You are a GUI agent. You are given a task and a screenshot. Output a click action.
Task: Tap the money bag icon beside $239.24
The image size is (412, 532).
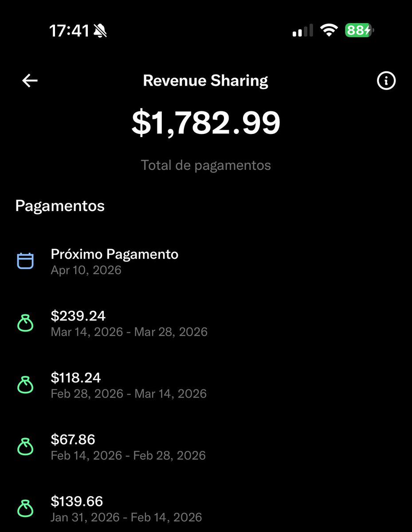point(25,323)
